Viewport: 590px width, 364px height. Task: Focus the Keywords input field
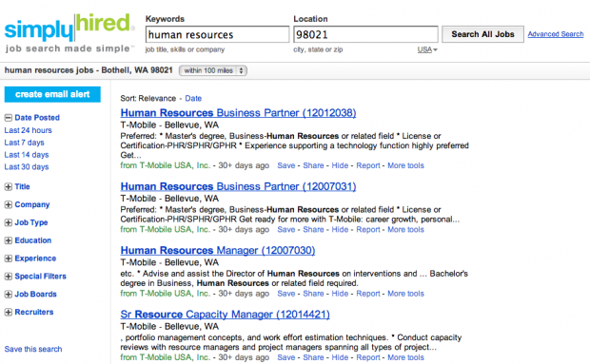217,34
